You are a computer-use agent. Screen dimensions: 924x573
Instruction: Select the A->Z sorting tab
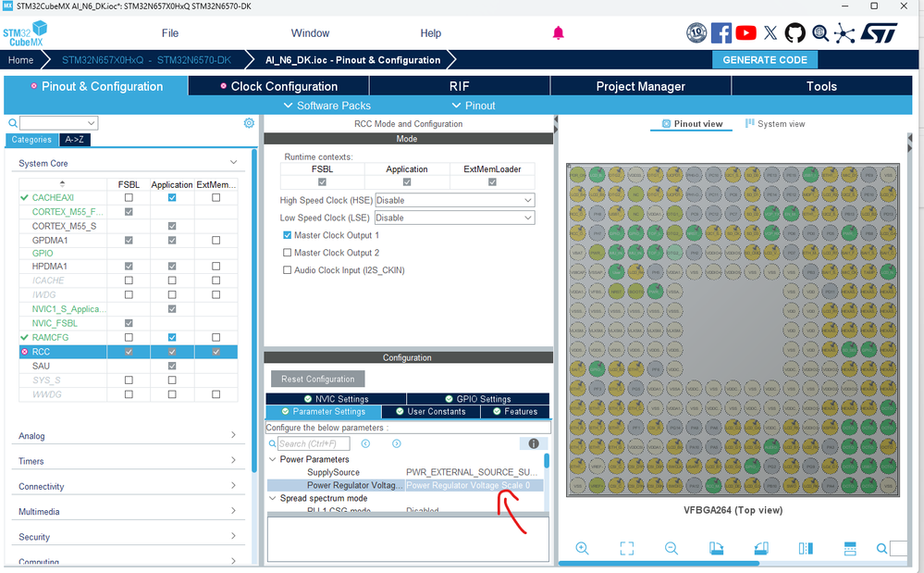[75, 140]
